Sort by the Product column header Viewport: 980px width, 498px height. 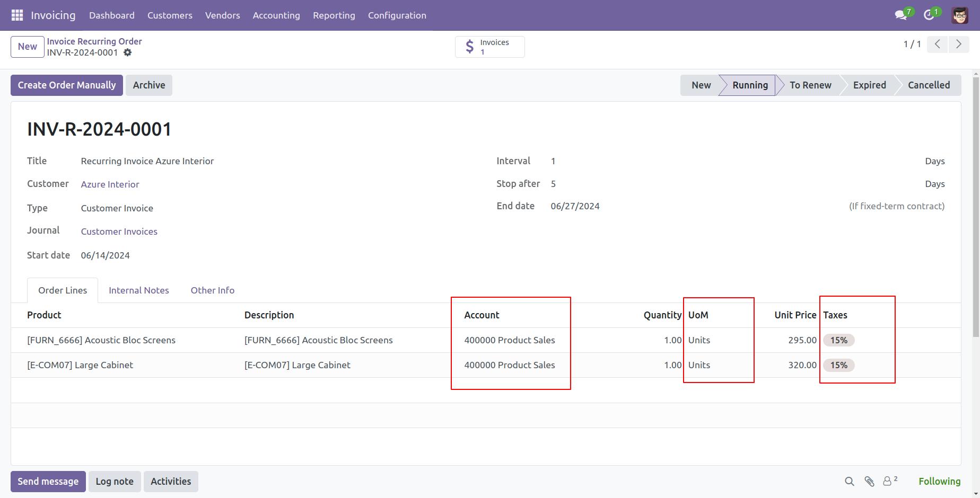(45, 315)
